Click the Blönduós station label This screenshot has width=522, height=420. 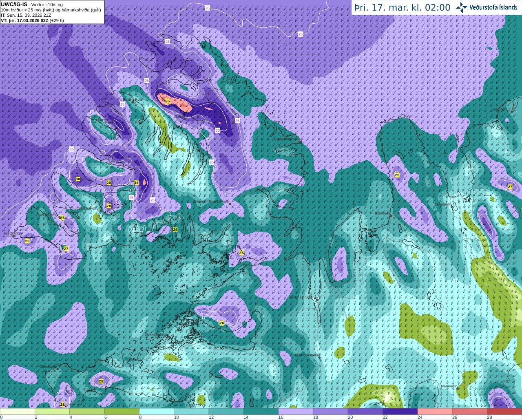point(383,213)
